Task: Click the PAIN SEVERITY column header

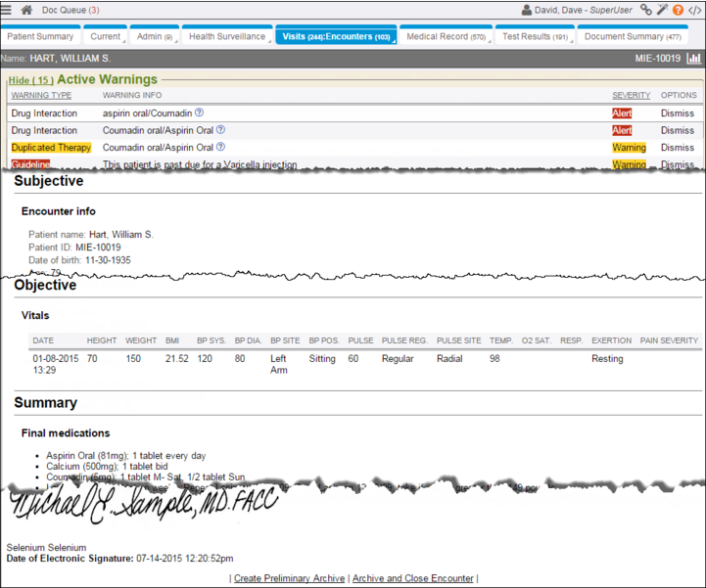Action: coord(669,340)
